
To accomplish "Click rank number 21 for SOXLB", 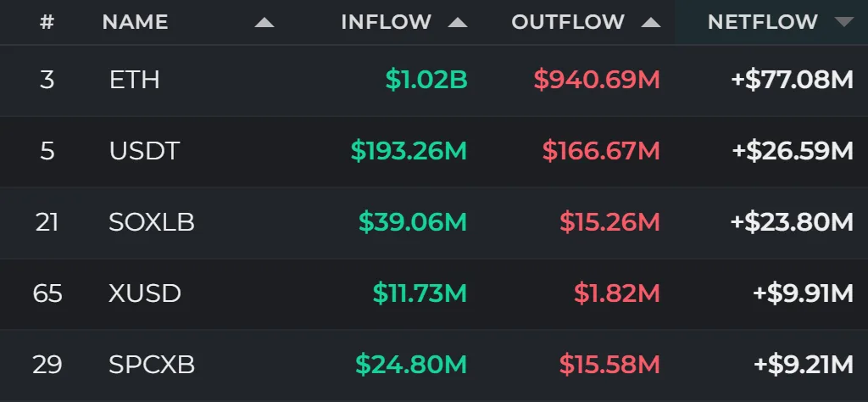I will coord(47,222).
